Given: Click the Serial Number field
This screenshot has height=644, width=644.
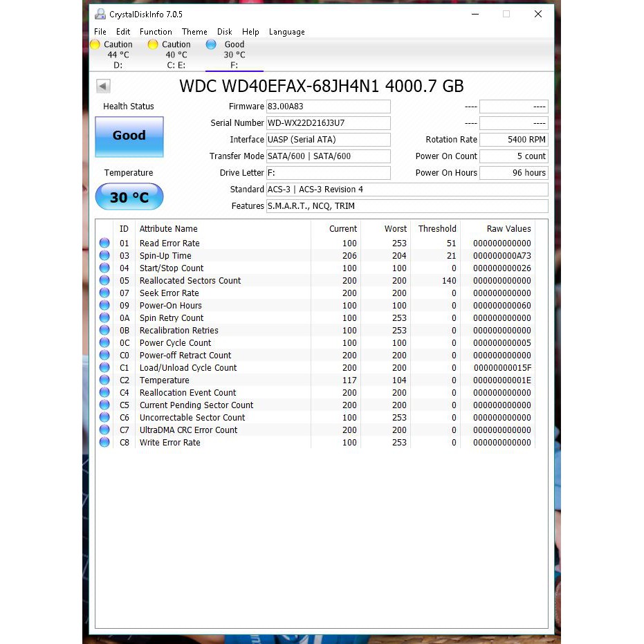Looking at the screenshot, I should [x=329, y=122].
